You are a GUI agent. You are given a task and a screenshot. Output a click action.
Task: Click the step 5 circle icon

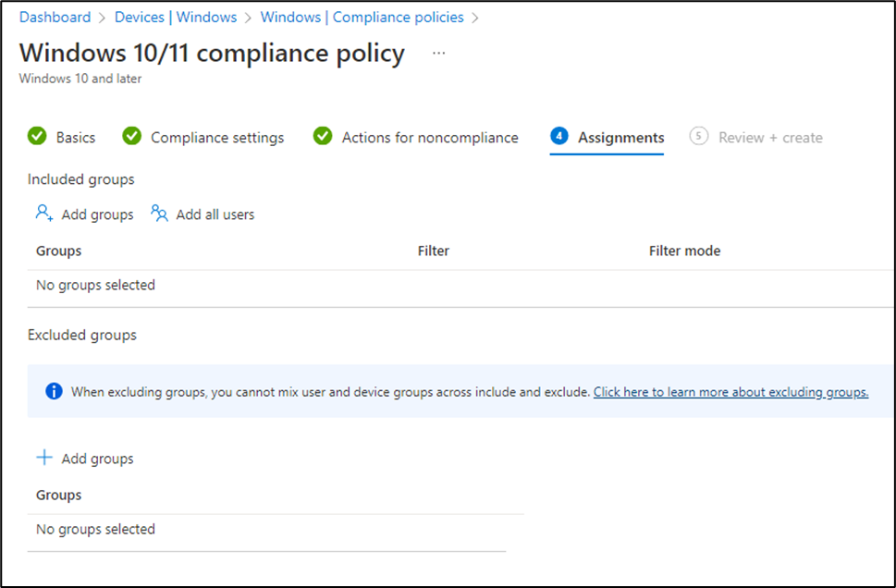[x=699, y=136]
